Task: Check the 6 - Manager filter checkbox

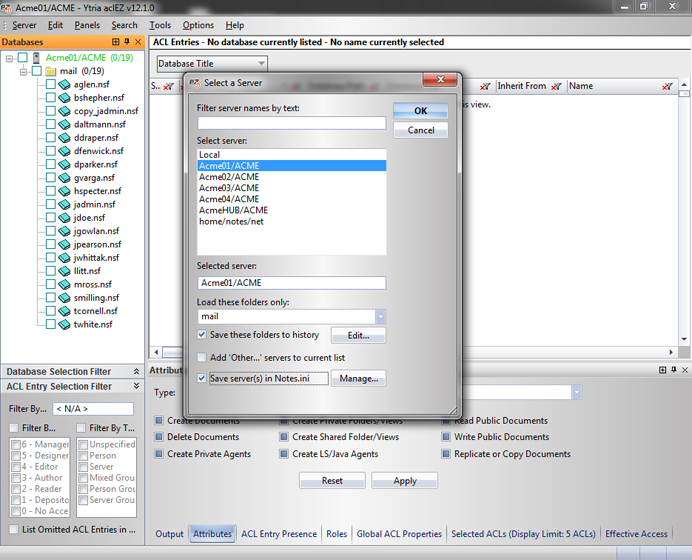Action: [16, 444]
